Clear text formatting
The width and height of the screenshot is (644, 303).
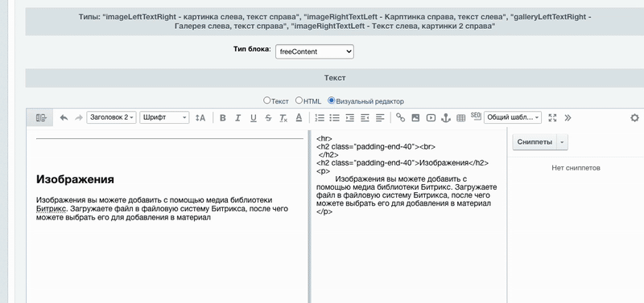pos(283,117)
